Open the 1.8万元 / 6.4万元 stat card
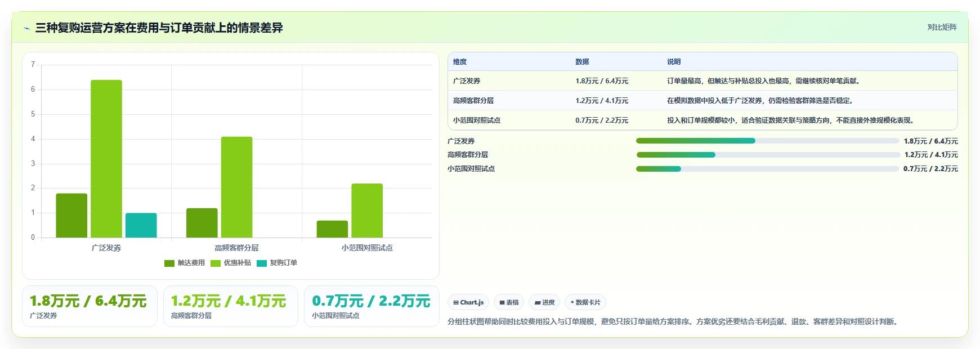Viewport: 980px width, 349px height. tap(90, 306)
